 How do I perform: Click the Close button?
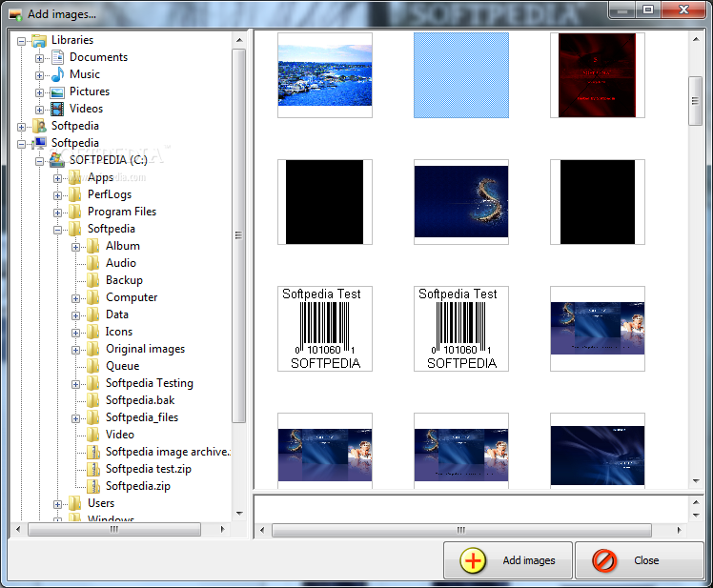point(640,560)
